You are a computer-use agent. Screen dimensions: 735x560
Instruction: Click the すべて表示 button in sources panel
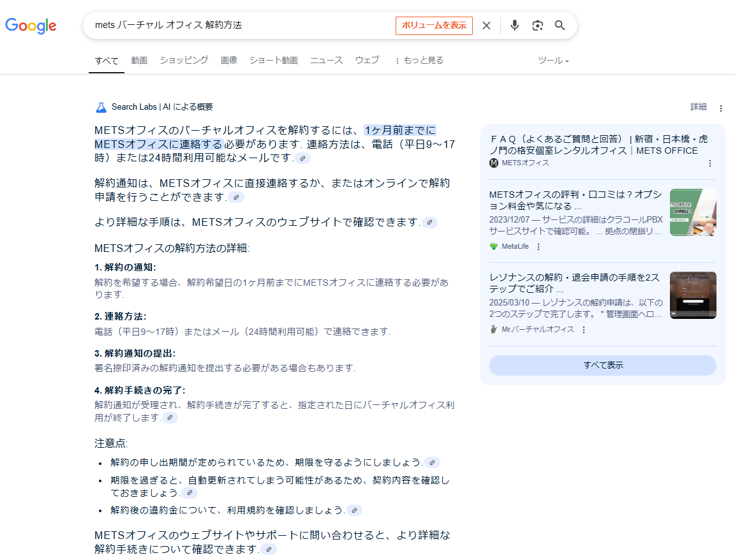pos(603,365)
